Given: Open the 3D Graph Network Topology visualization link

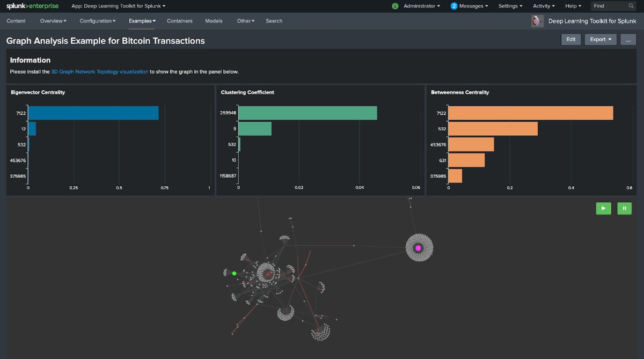Looking at the screenshot, I should (100, 71).
